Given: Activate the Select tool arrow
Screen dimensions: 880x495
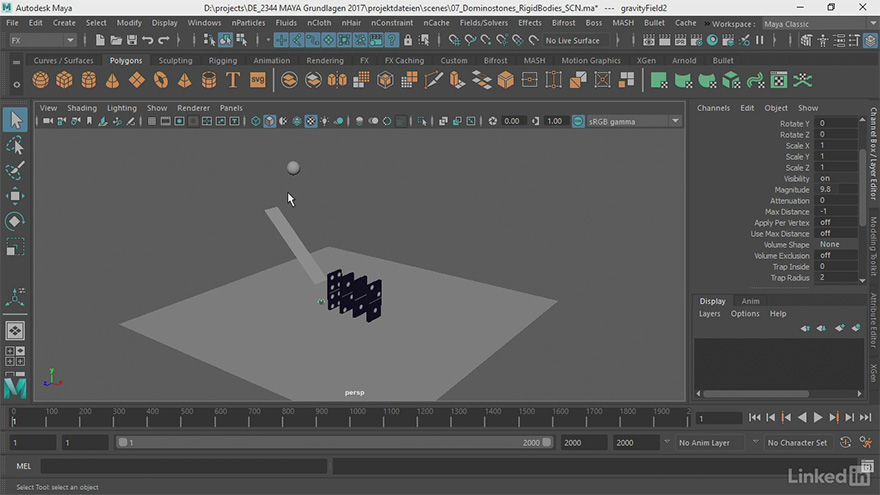Looking at the screenshot, I should coord(15,120).
